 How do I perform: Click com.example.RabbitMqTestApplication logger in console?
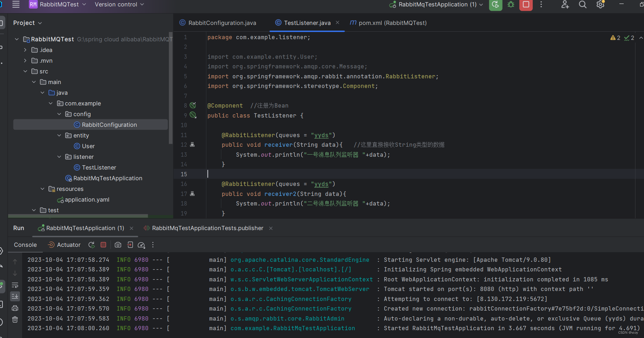[x=293, y=328]
